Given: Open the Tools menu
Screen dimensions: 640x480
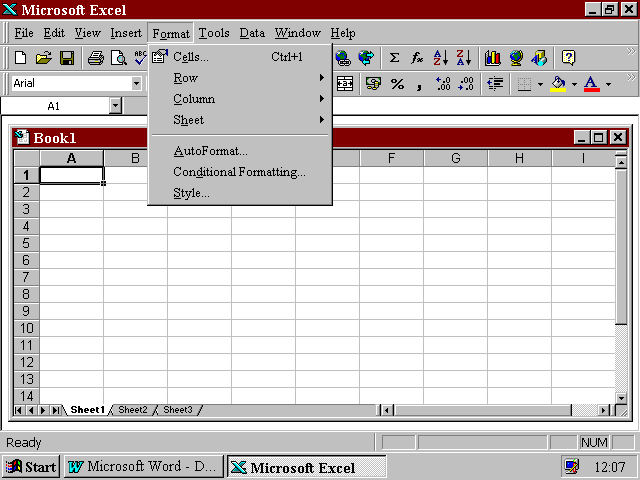Looking at the screenshot, I should tap(214, 33).
